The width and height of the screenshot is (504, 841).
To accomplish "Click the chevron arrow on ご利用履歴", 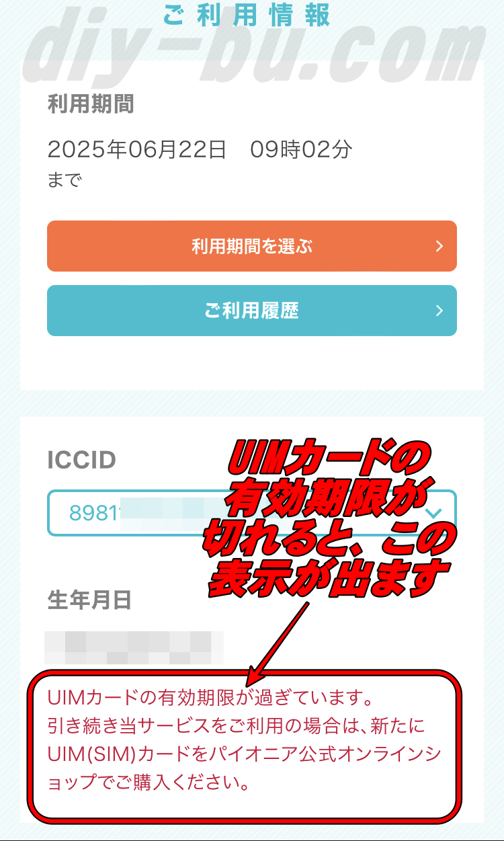I will 439,311.
